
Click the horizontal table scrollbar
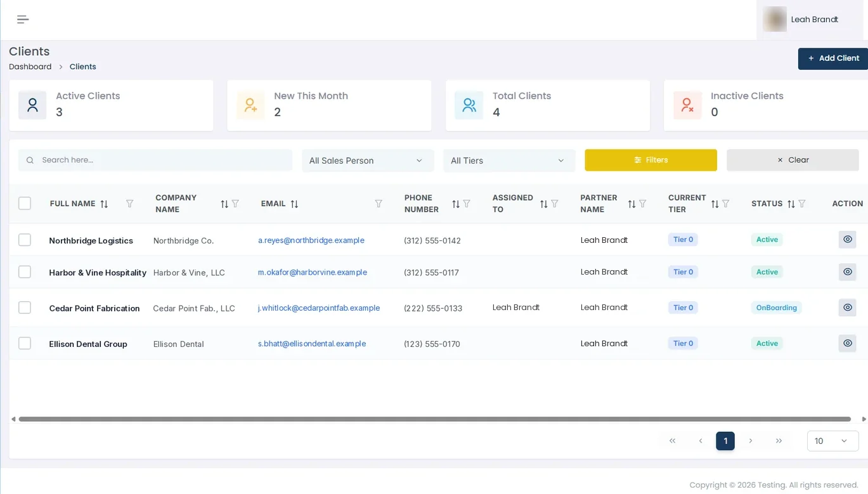pos(435,419)
